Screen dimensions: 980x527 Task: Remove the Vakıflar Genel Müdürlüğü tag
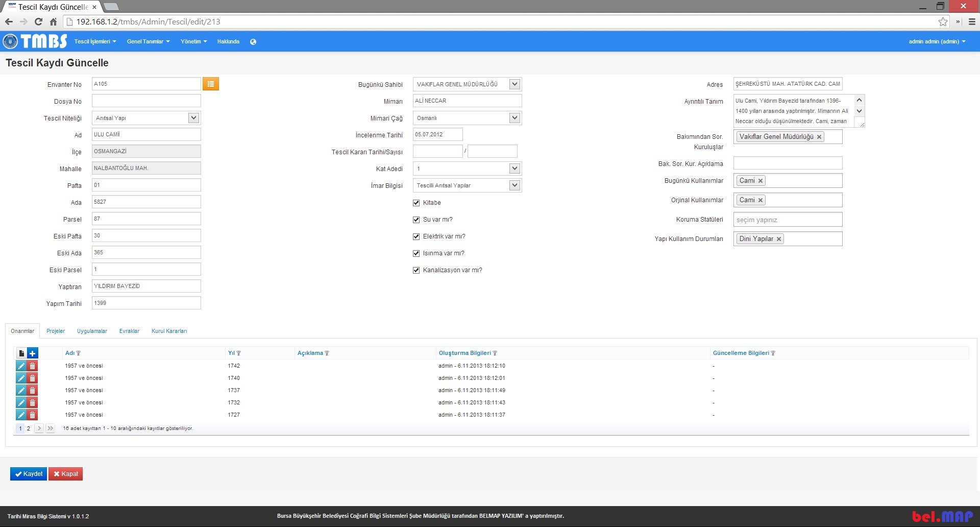[819, 137]
